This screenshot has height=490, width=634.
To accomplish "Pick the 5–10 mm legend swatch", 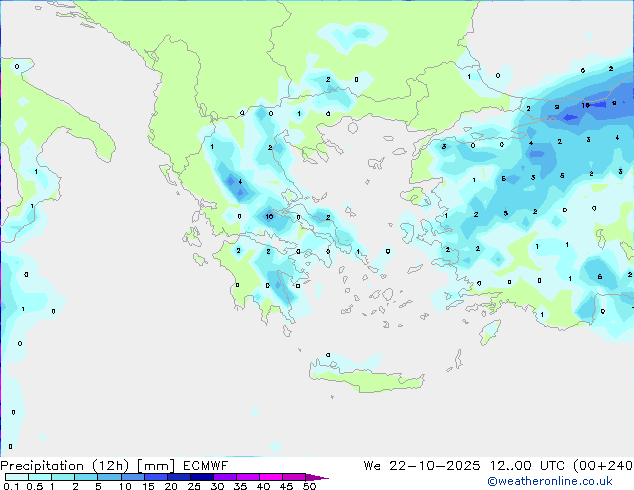I will [x=109, y=477].
